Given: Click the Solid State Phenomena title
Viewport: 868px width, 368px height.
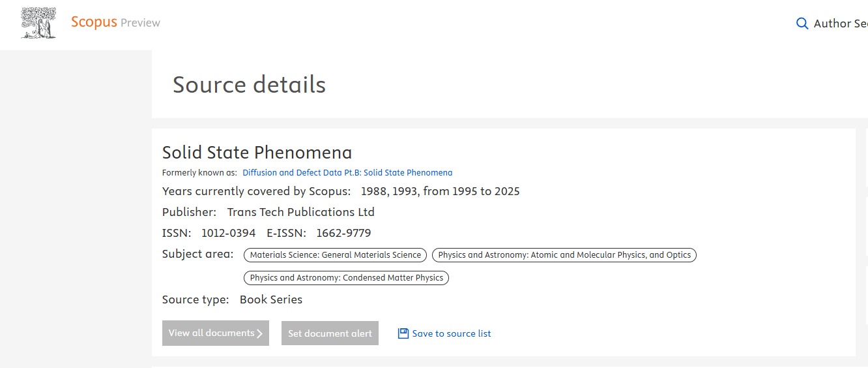Looking at the screenshot, I should [x=257, y=153].
